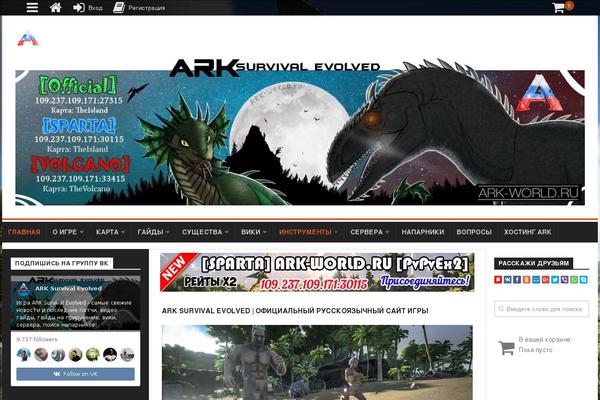
Task: Go to the home page icon
Action: pos(56,7)
